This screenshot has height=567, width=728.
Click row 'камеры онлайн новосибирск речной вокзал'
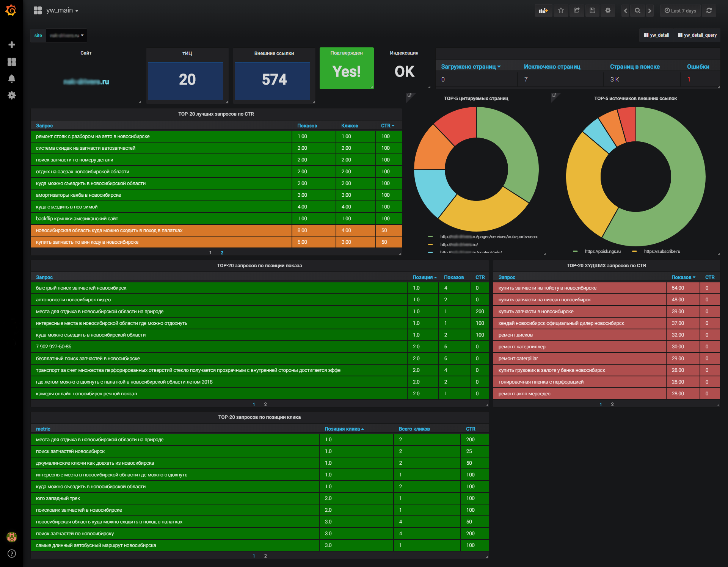[x=259, y=394]
